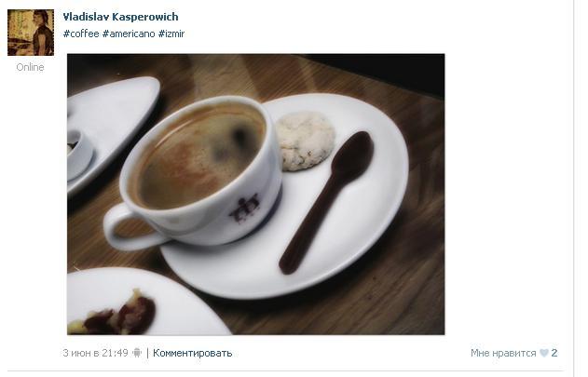The image size is (588, 377).
Task: Click the cookie on the saucer
Action: [x=306, y=141]
